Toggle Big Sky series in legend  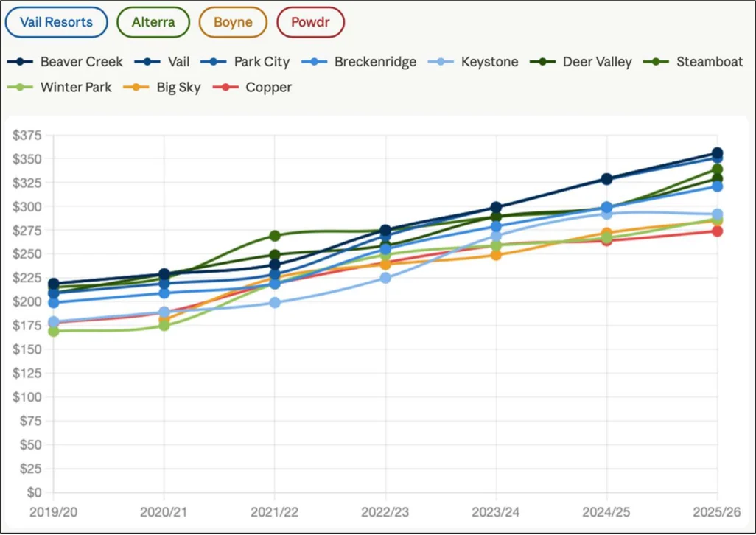coord(162,87)
